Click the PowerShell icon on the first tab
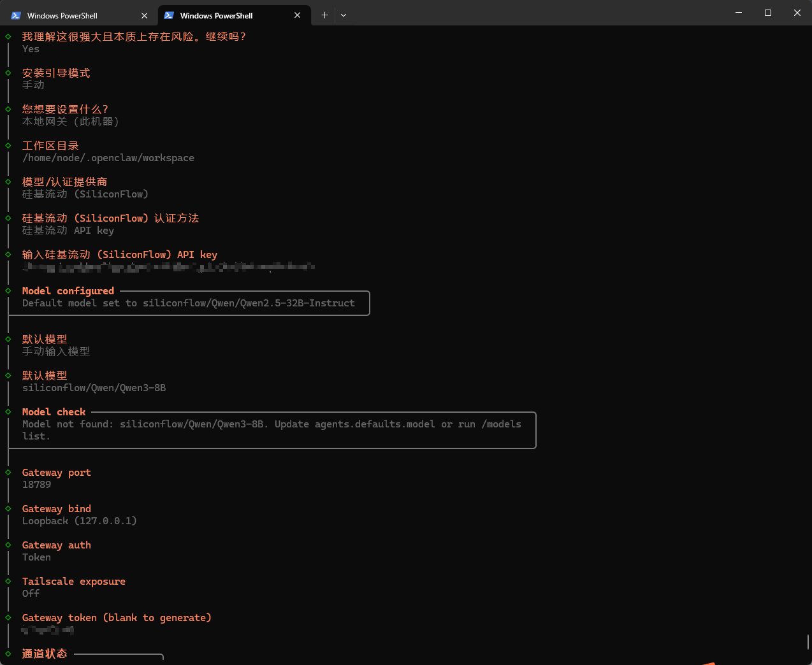The width and height of the screenshot is (812, 665). tap(15, 15)
